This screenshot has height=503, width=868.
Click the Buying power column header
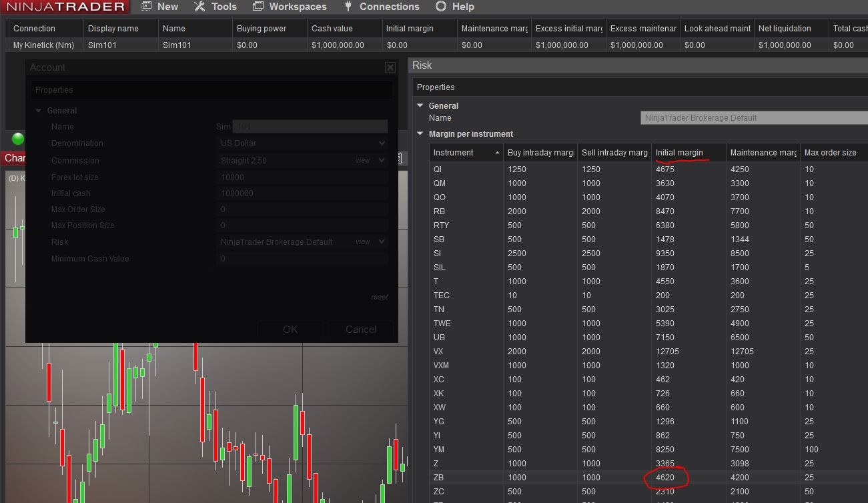pos(270,29)
